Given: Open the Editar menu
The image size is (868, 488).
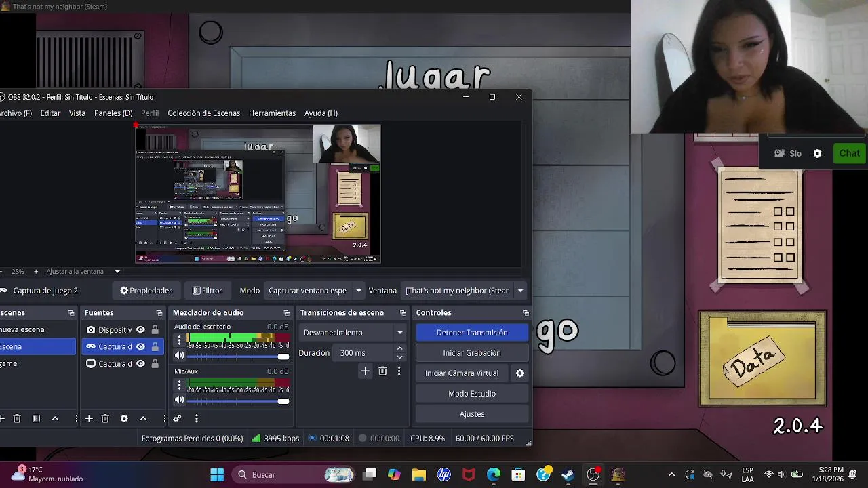Looking at the screenshot, I should pos(50,113).
